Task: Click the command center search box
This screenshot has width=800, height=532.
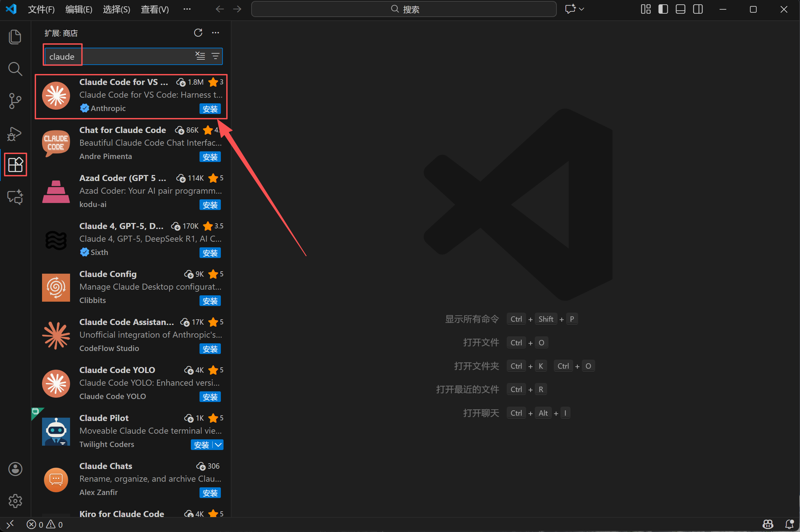Action: point(404,9)
